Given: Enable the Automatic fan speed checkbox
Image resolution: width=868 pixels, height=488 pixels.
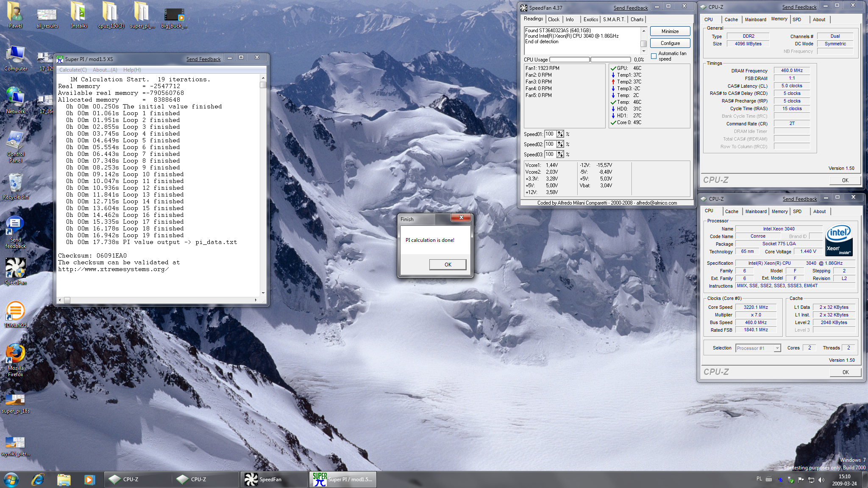Looking at the screenshot, I should (x=654, y=56).
